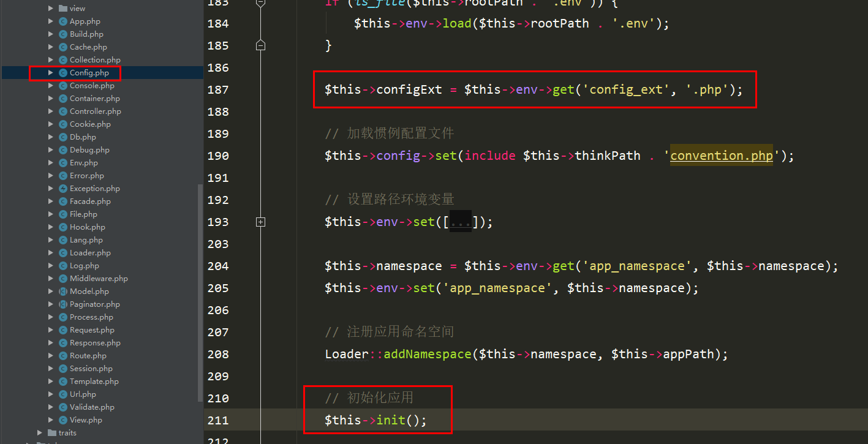Click the folder icon of the view directory
Viewport: 868px width, 444px height.
63,9
